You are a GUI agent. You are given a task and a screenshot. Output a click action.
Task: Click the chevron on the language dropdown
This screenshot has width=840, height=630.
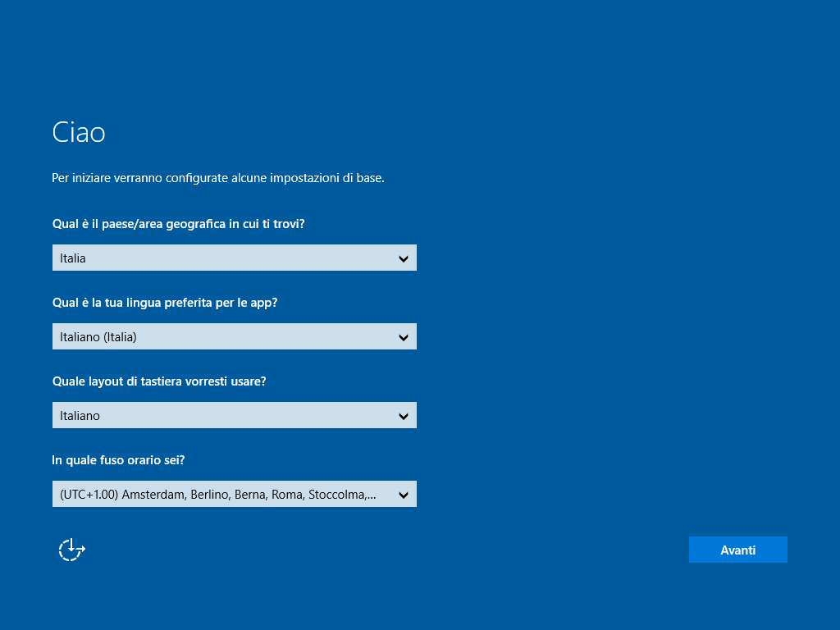coord(403,336)
